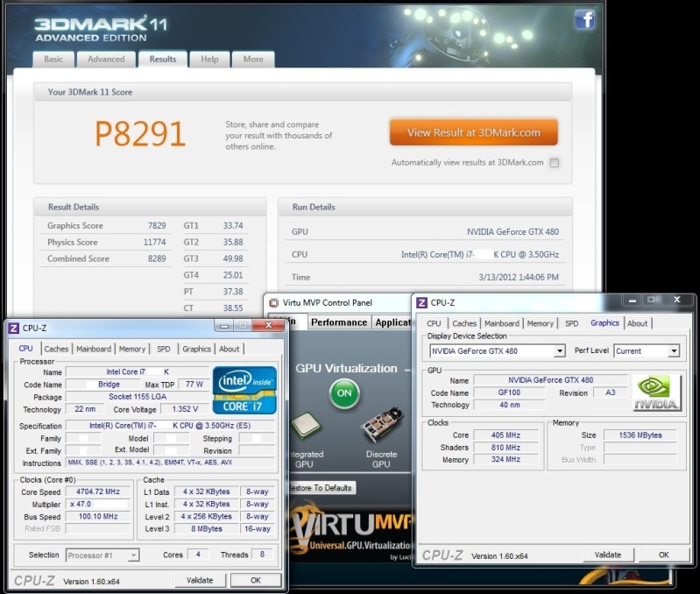Click the Combined Score value 8289
The image size is (700, 594).
click(x=157, y=258)
